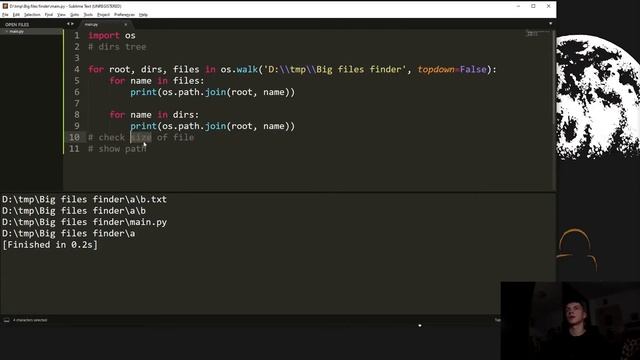The image size is (640, 360).
Task: Click line number 4 in the gutter
Action: pos(77,69)
